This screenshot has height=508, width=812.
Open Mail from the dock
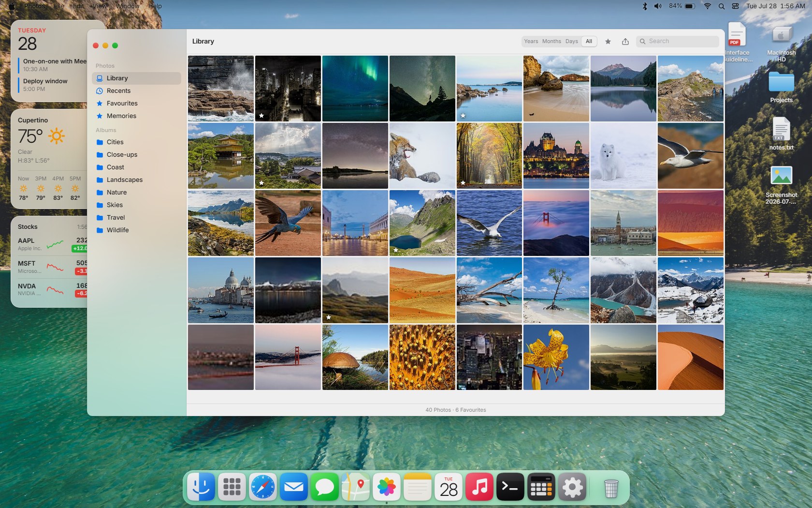294,487
